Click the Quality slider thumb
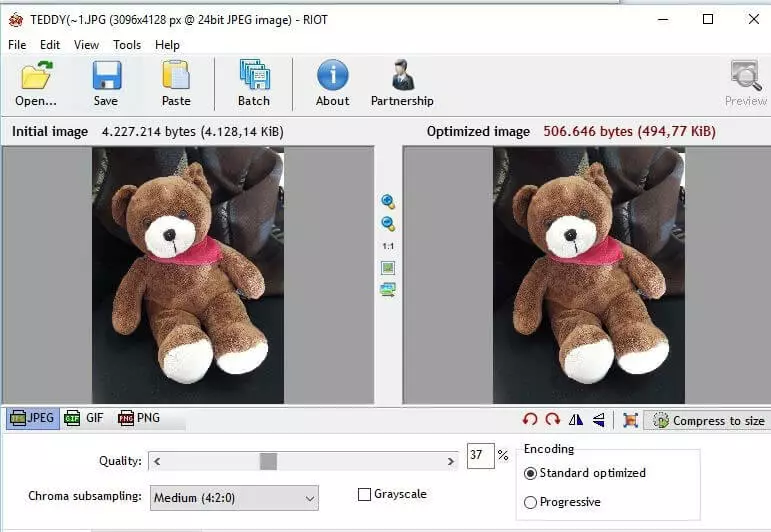 tap(268, 461)
